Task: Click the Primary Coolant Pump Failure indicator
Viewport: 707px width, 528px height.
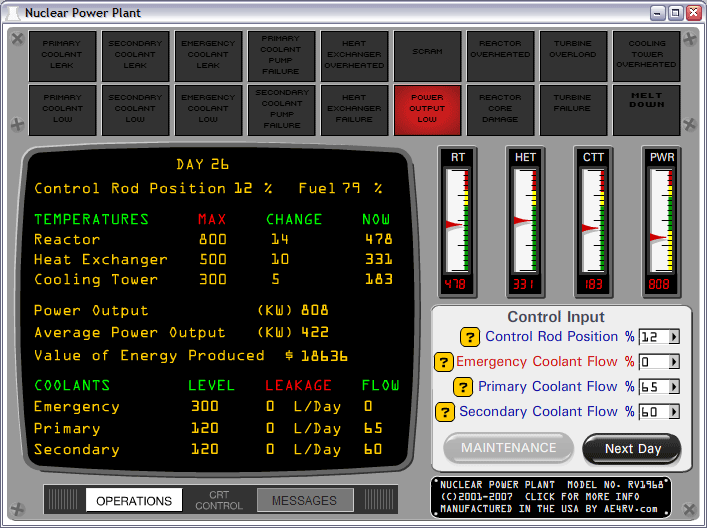Action: [281, 56]
